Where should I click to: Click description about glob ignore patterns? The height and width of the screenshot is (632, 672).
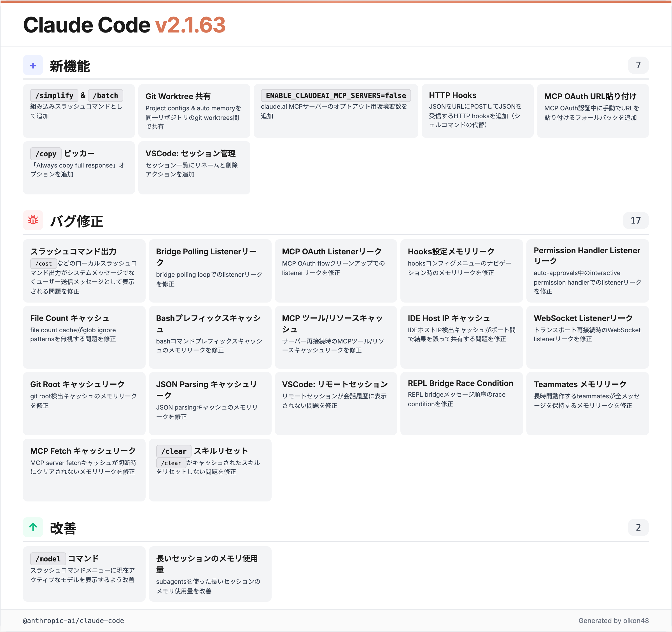(73, 334)
